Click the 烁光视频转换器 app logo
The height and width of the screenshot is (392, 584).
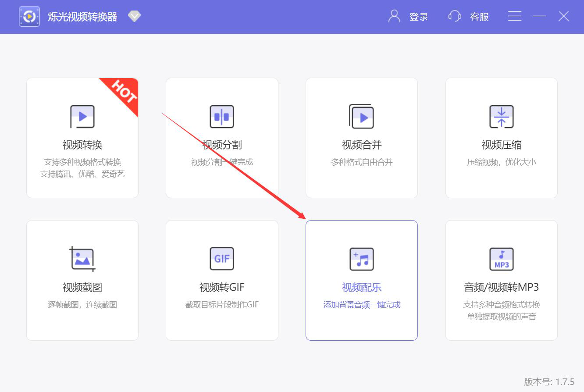(29, 17)
